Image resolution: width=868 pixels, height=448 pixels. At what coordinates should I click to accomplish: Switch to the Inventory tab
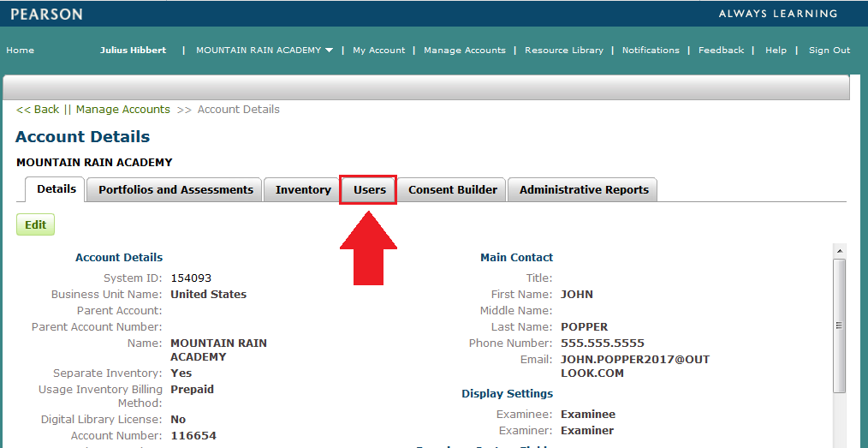click(303, 190)
